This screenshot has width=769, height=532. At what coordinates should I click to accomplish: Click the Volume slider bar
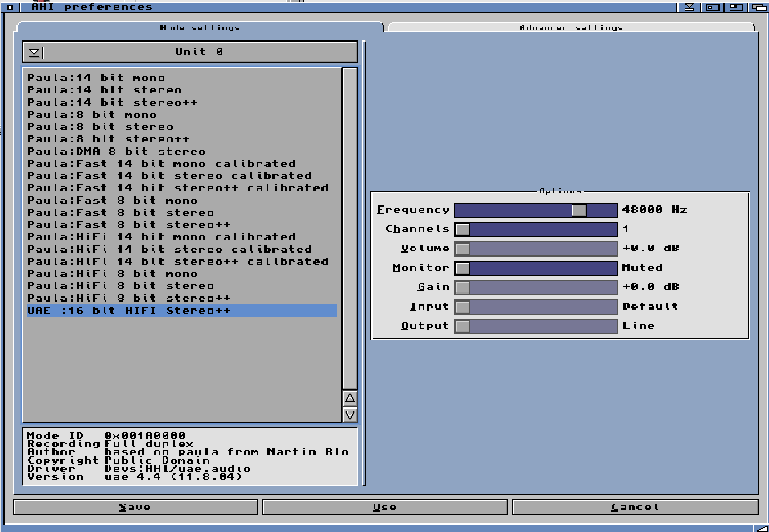[536, 249]
